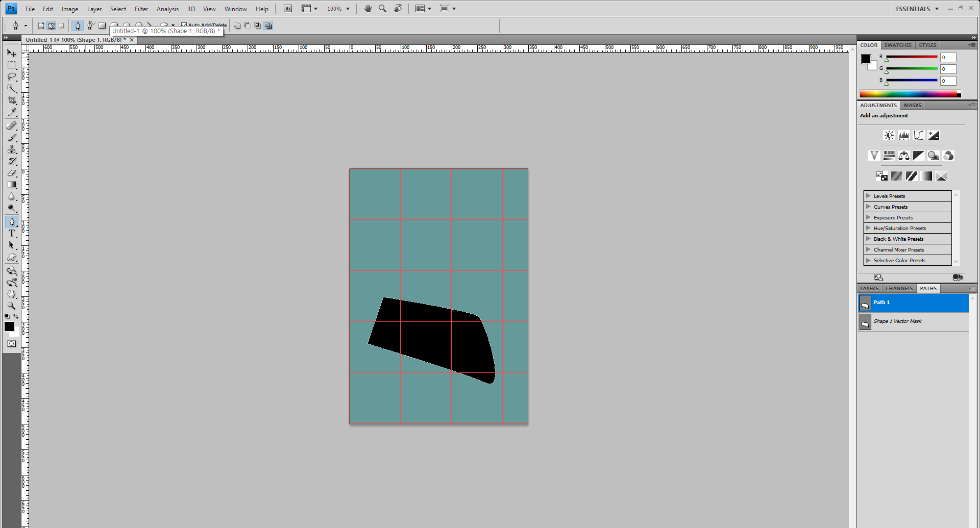
Task: Click the black foreground color swatch in toolbox
Action: pos(9,326)
